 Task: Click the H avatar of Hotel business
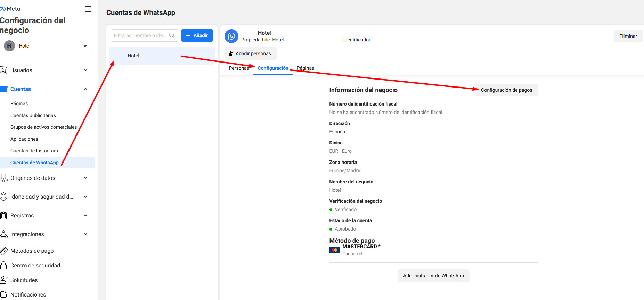tap(9, 46)
